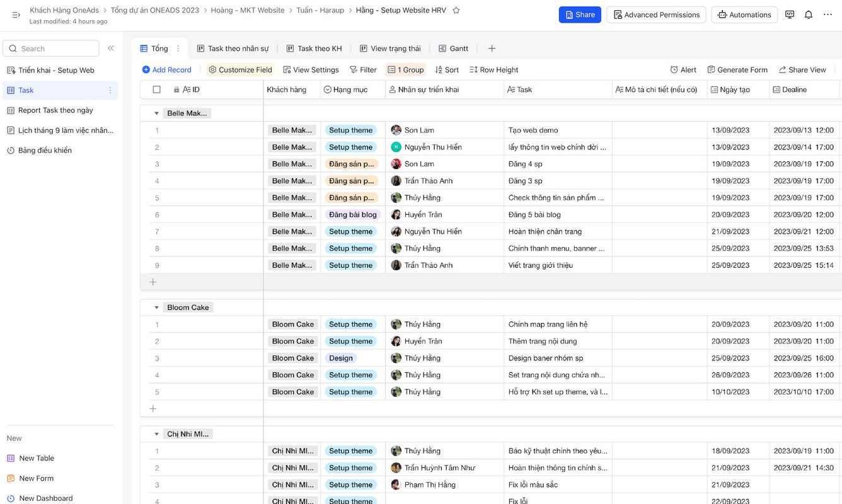Toggle the select-all checkbox in header
This screenshot has width=842, height=504.
[157, 89]
